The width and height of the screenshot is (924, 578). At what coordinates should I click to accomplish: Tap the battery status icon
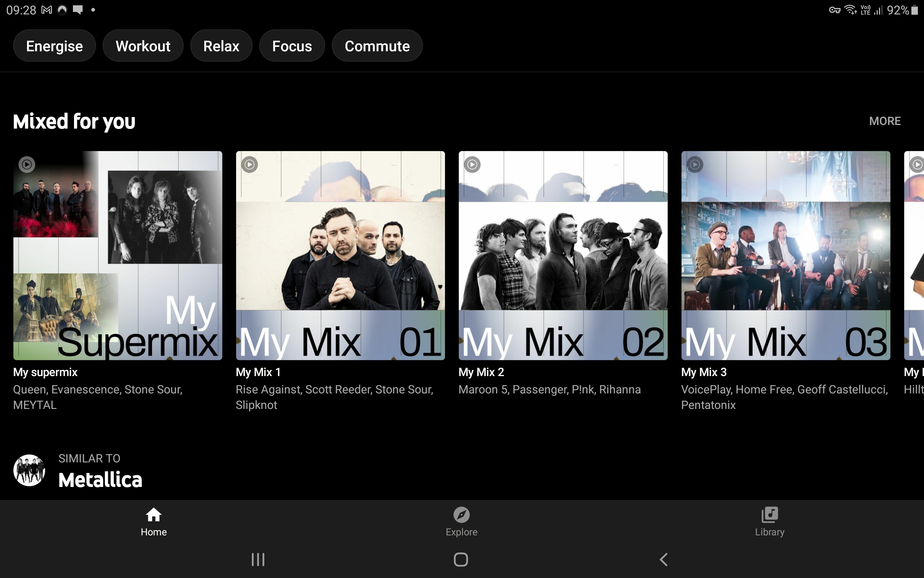[915, 10]
